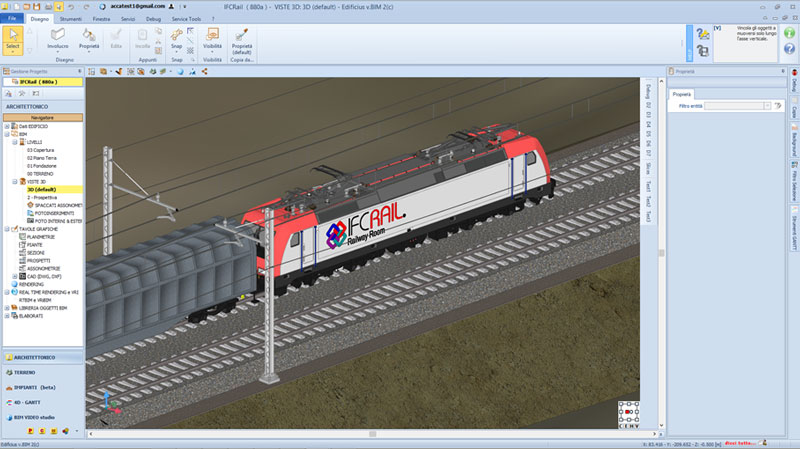The width and height of the screenshot is (800, 449).
Task: Click the filter eraser icon next to Filtro entità
Action: coord(778,106)
